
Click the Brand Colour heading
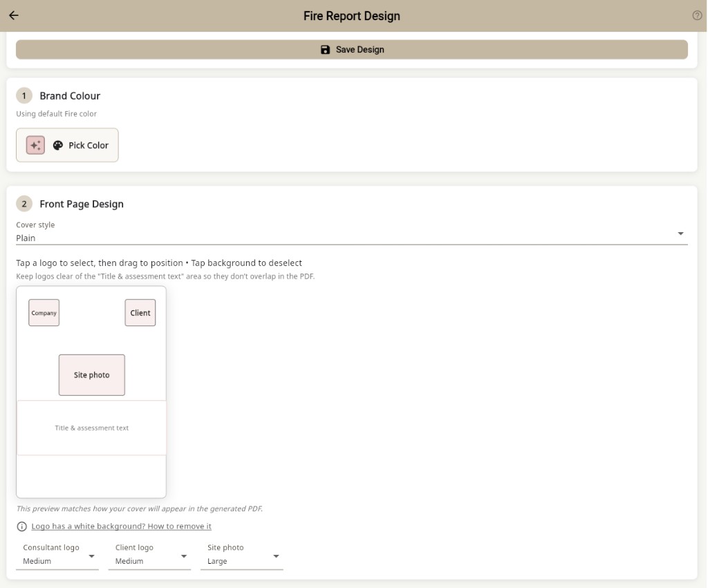(x=70, y=95)
